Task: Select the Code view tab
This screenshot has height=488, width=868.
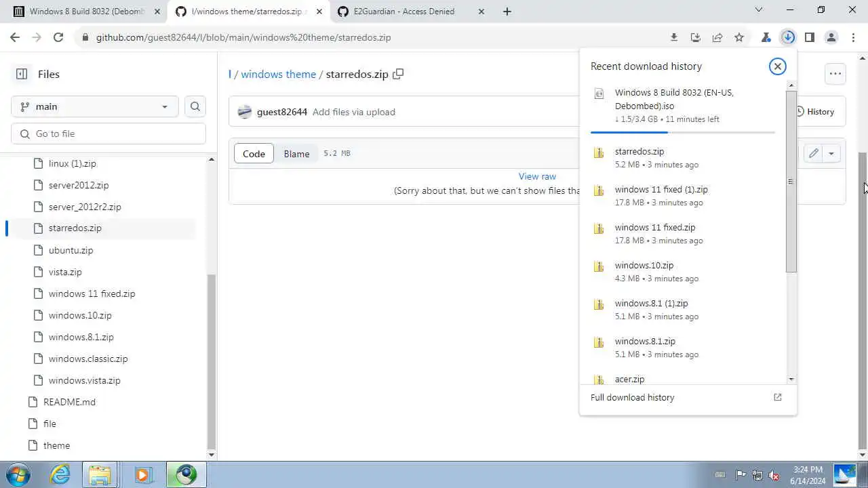Action: click(x=254, y=153)
